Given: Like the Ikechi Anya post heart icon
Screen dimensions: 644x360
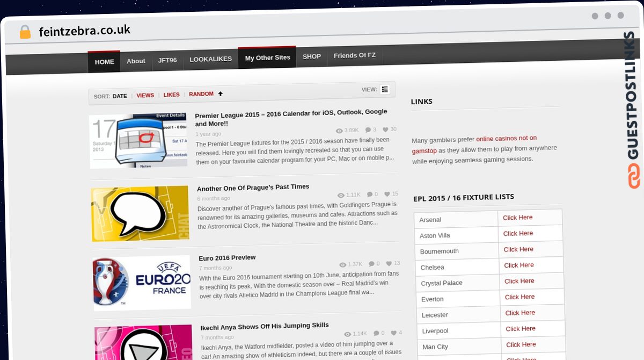Looking at the screenshot, I should 394,333.
